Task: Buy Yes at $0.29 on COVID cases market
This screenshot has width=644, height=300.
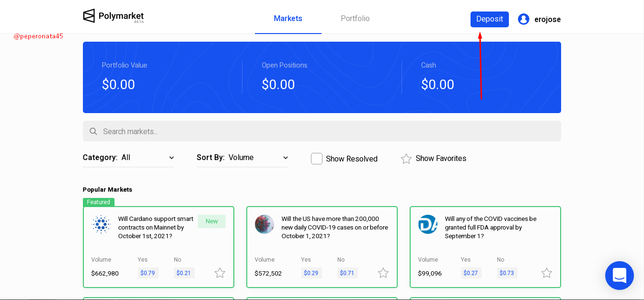Action: 311,273
